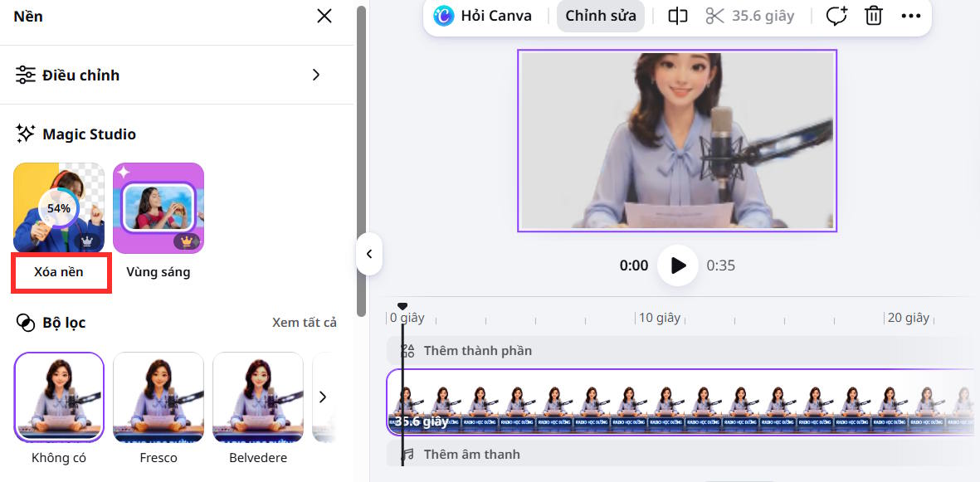Click the 0:35 total duration text

click(x=720, y=265)
